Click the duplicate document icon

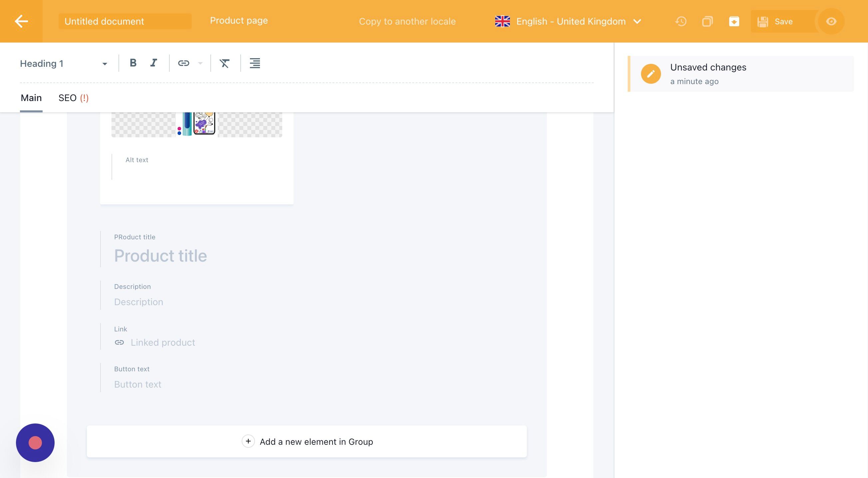[707, 21]
